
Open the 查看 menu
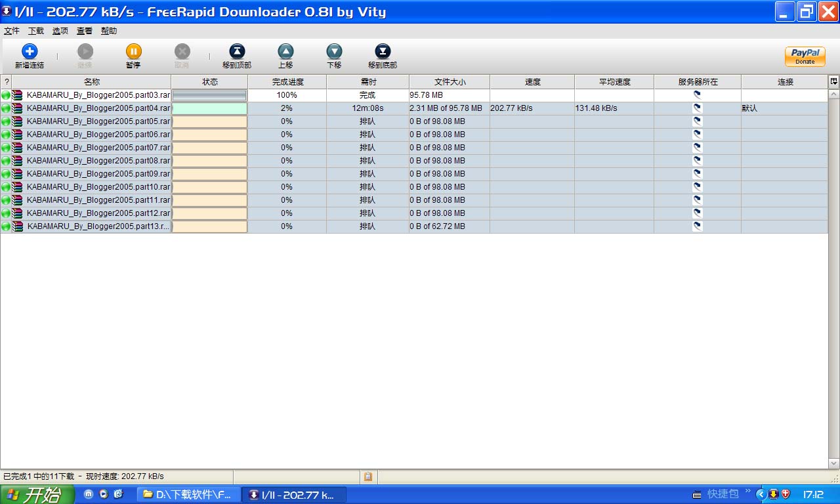[85, 31]
